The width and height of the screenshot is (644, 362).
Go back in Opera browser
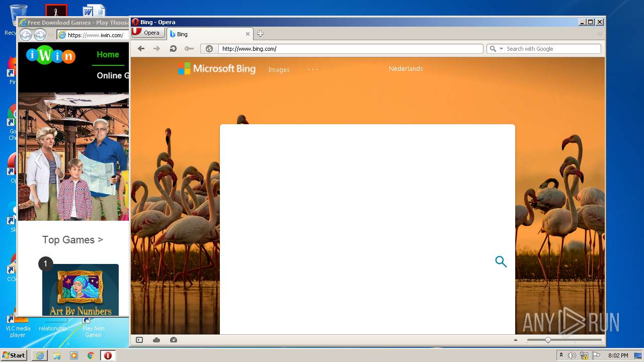coord(141,49)
